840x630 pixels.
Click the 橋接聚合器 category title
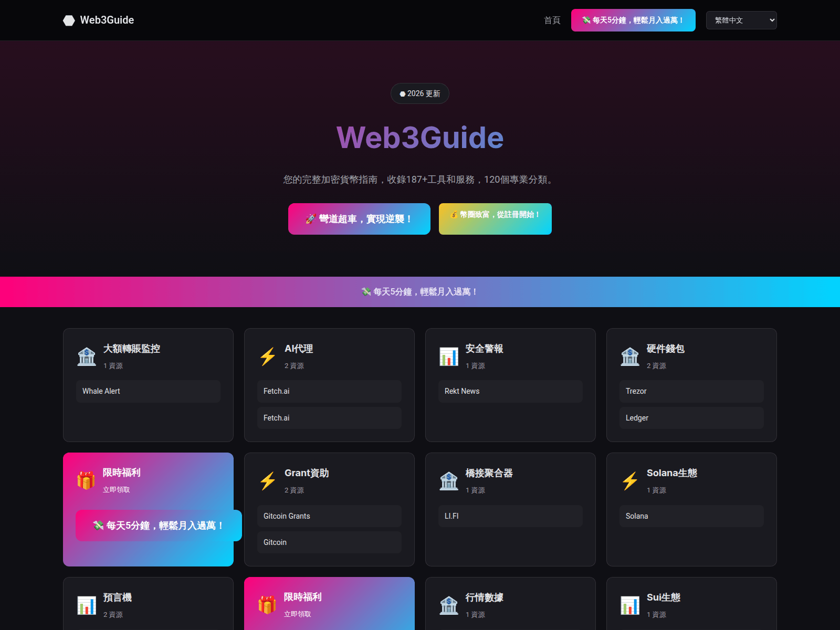point(489,473)
